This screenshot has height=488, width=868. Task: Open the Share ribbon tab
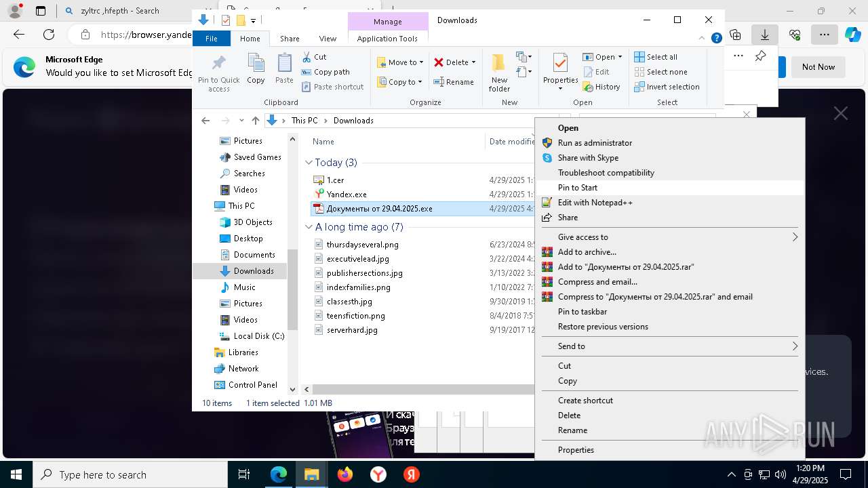290,39
